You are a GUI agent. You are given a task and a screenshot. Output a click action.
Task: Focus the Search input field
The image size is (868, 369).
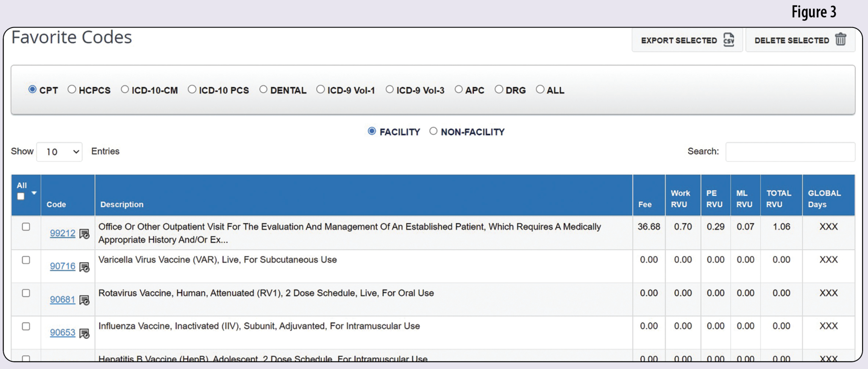[790, 152]
